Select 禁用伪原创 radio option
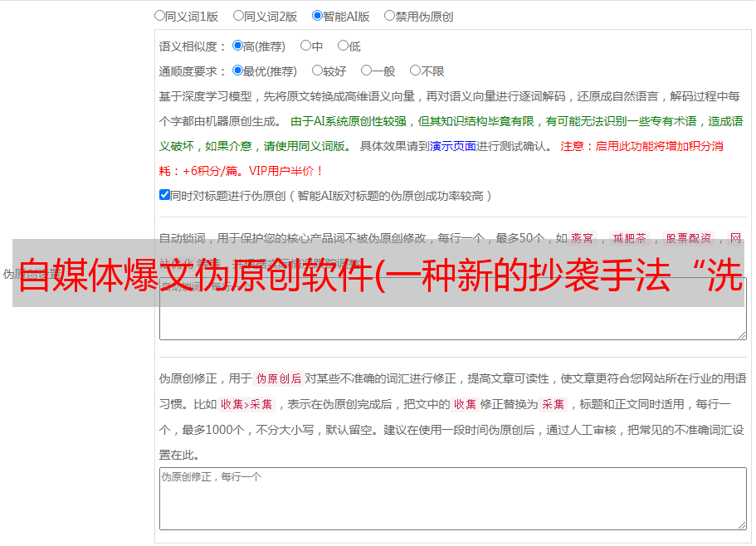Image resolution: width=756 pixels, height=546 pixels. 389,16
